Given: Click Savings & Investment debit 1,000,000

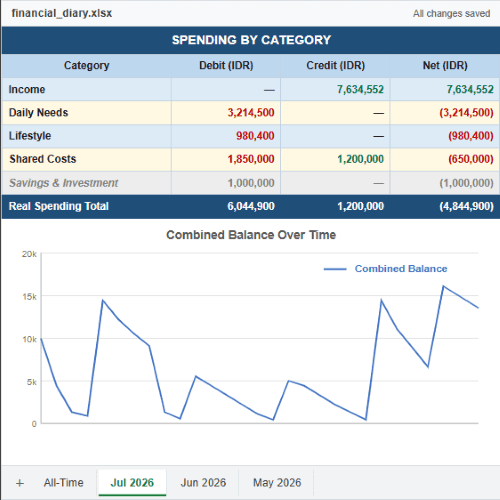Looking at the screenshot, I should click(x=251, y=183).
